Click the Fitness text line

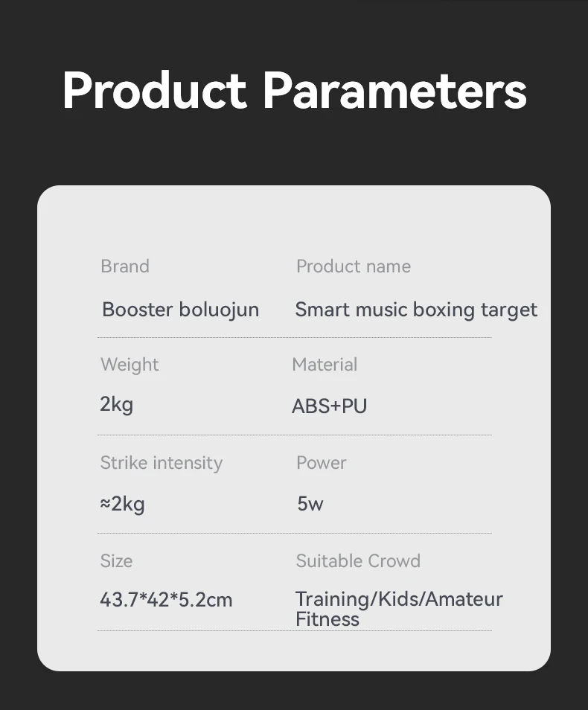point(327,619)
